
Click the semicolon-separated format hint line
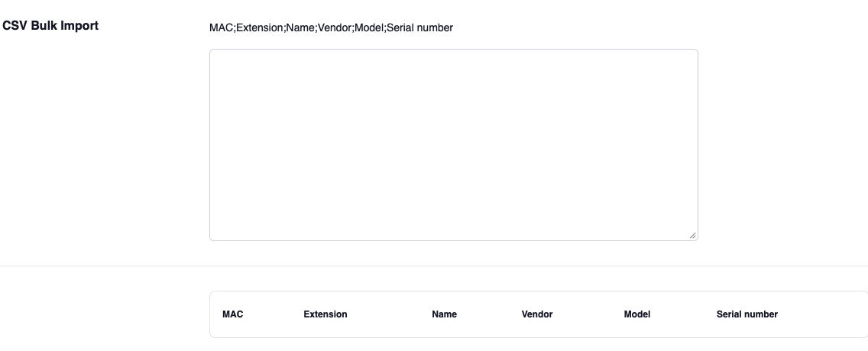(x=331, y=28)
